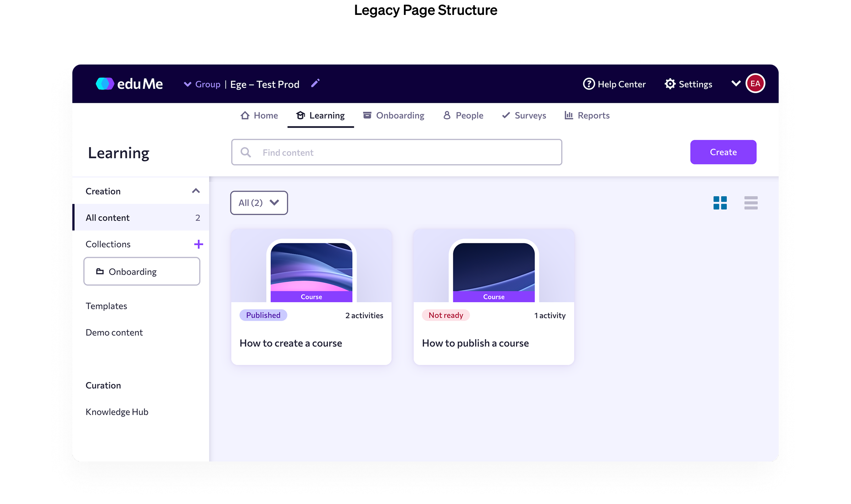The image size is (851, 504).
Task: Click the plus icon next to Collections
Action: (x=199, y=244)
